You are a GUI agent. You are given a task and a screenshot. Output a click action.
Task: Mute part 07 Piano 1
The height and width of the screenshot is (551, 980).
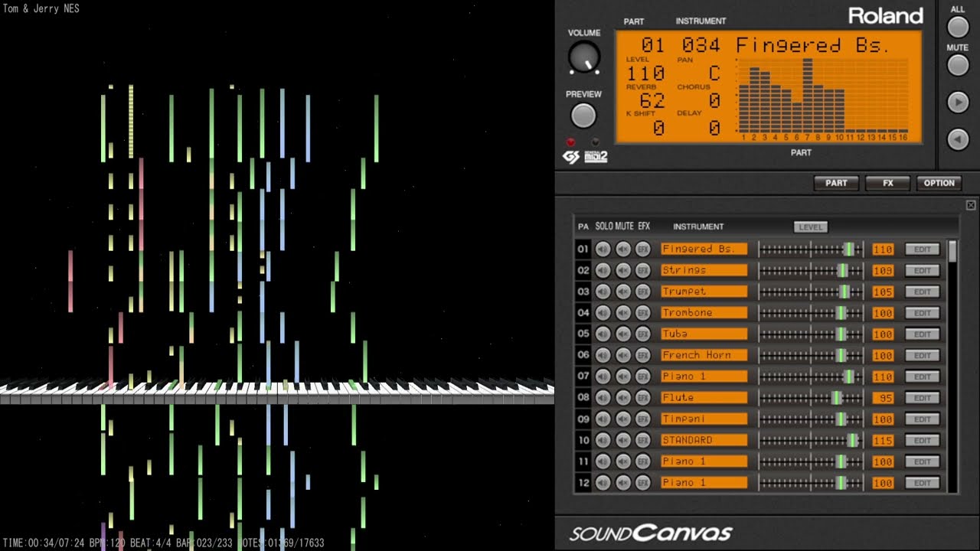click(623, 377)
